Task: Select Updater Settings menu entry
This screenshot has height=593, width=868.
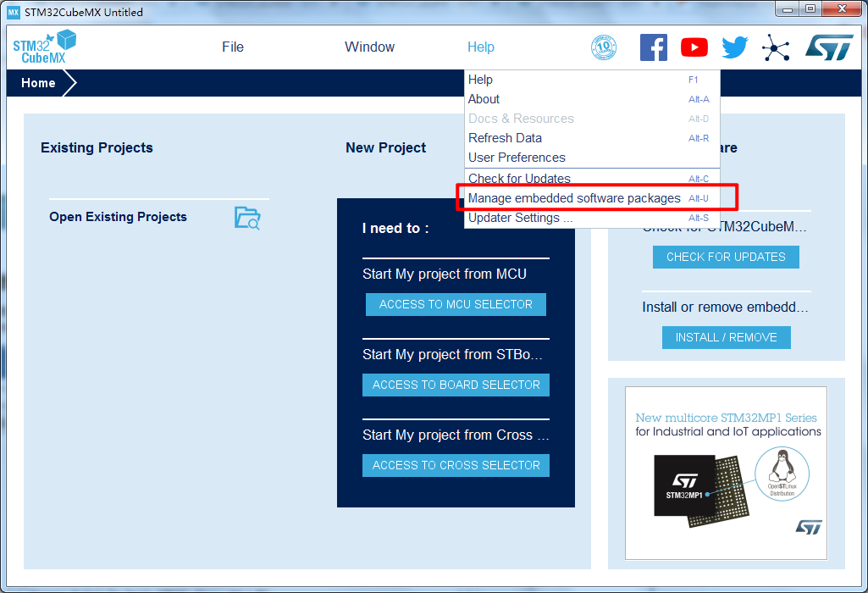Action: (520, 218)
